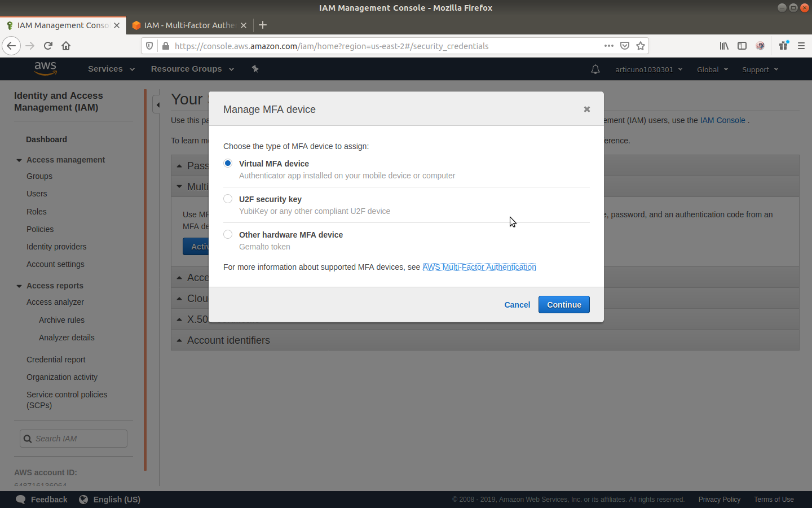This screenshot has height=508, width=812.
Task: Bookmark this page with the star icon
Action: tap(641, 46)
